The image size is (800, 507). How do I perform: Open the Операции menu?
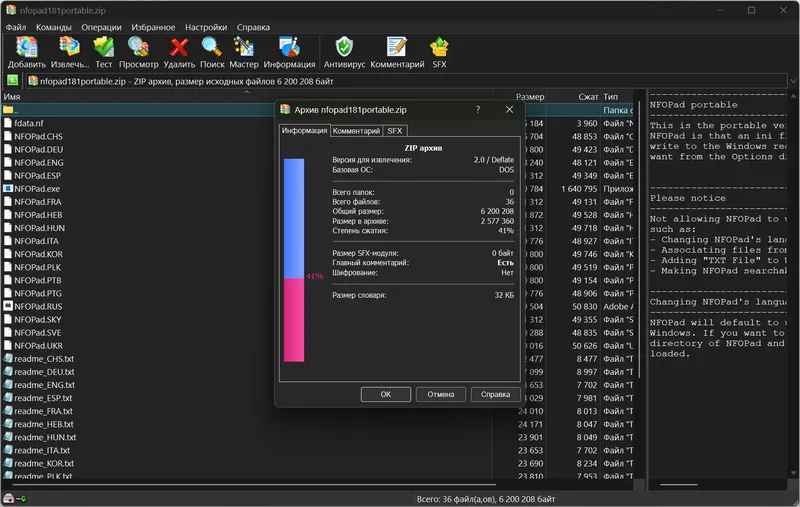[x=102, y=27]
